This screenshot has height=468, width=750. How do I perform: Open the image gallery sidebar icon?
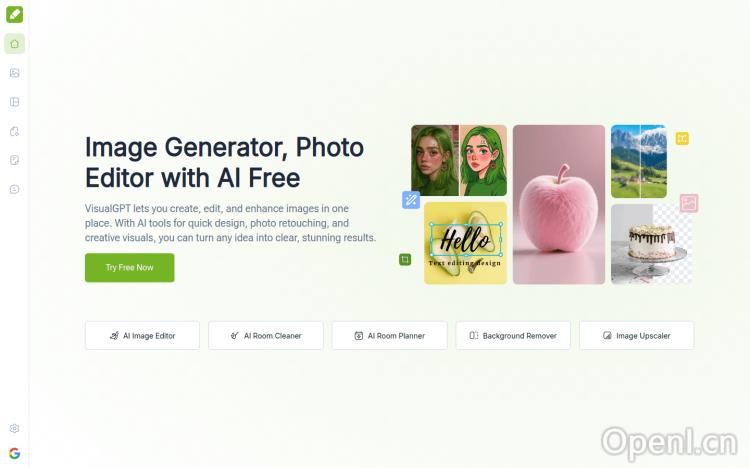[14, 73]
